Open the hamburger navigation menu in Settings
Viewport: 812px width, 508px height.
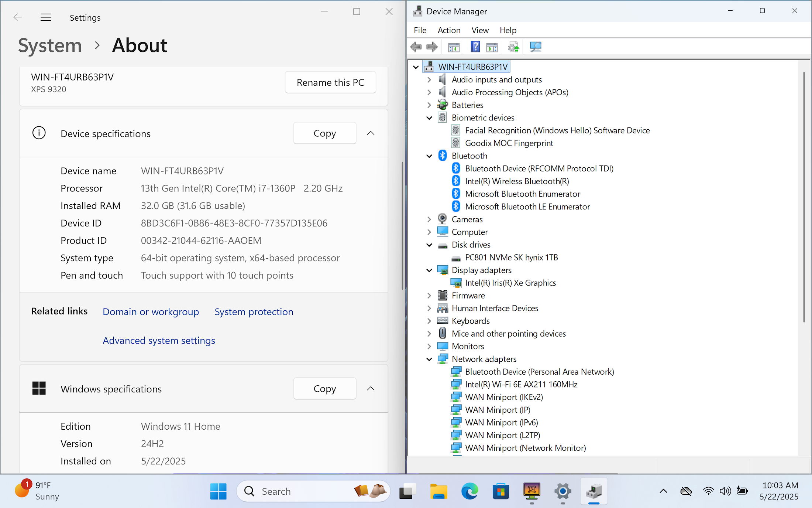46,17
